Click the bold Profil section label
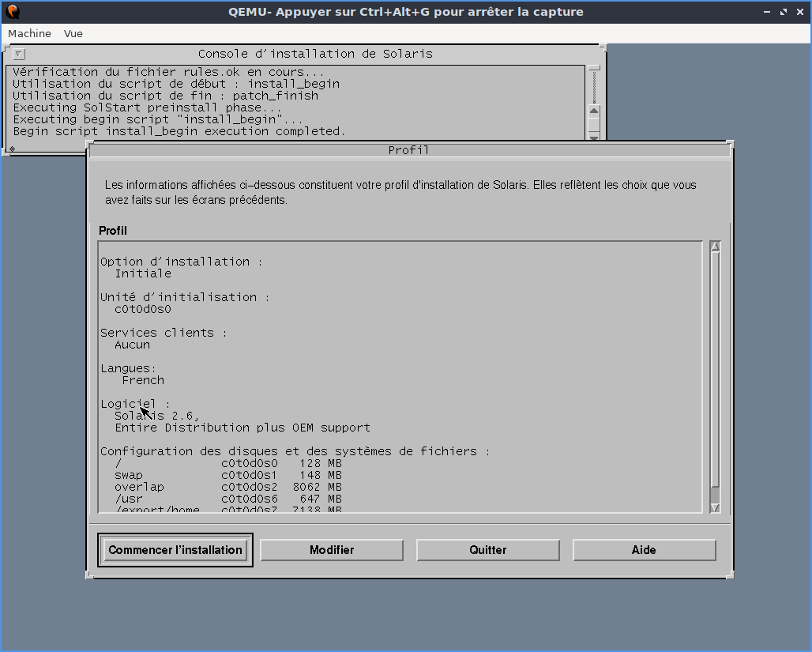This screenshot has width=812, height=652. 113,231
